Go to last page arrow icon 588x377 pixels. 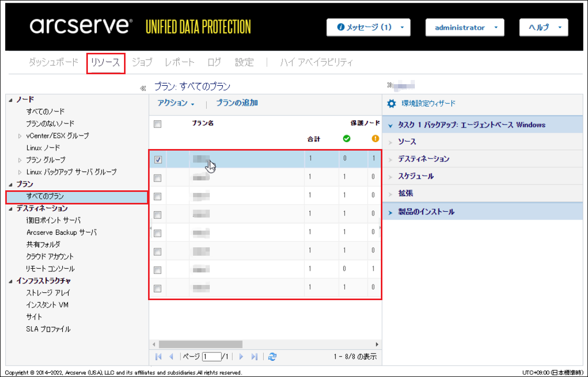(x=255, y=357)
